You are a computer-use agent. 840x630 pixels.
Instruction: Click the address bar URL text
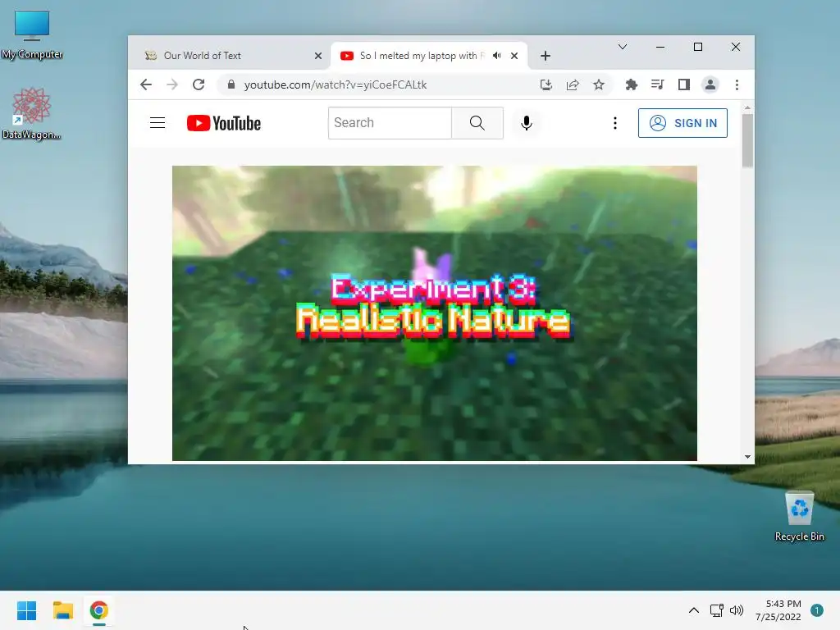click(x=336, y=84)
